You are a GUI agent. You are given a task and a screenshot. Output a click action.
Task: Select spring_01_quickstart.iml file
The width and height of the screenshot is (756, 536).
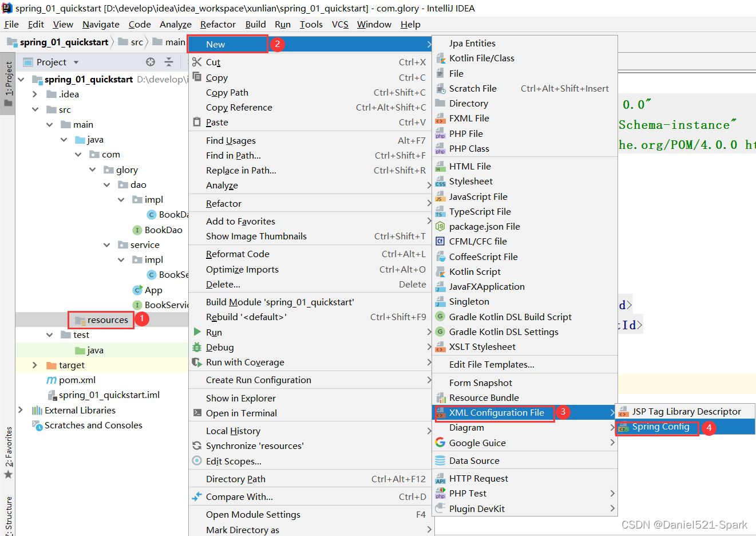pos(104,395)
